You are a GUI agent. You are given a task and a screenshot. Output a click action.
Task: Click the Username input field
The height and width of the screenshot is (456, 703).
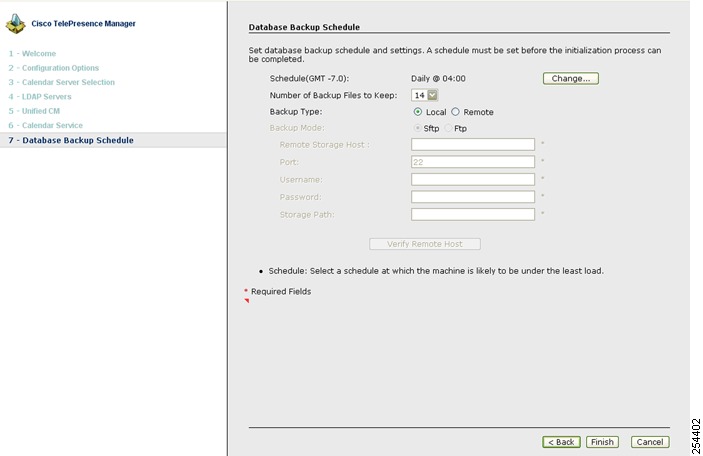473,179
